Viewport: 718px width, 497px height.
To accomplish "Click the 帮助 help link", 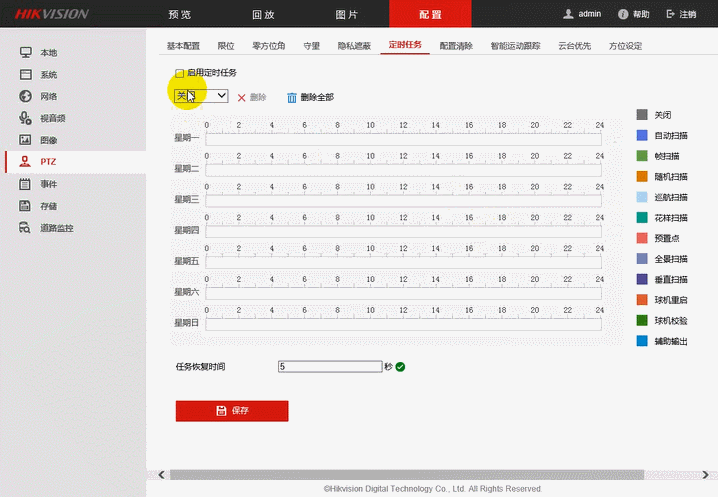I will 641,14.
